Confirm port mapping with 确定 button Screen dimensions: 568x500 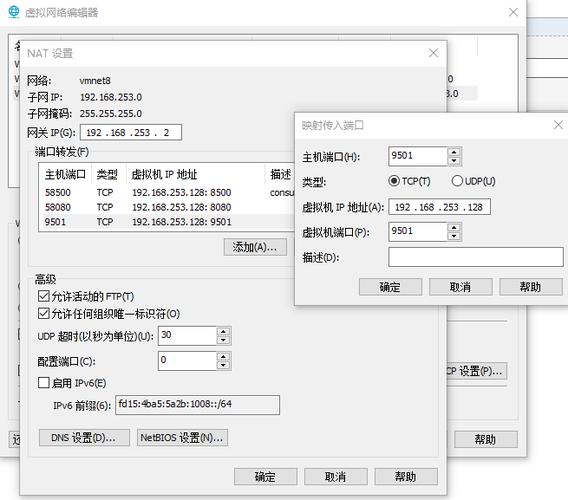pos(390,287)
